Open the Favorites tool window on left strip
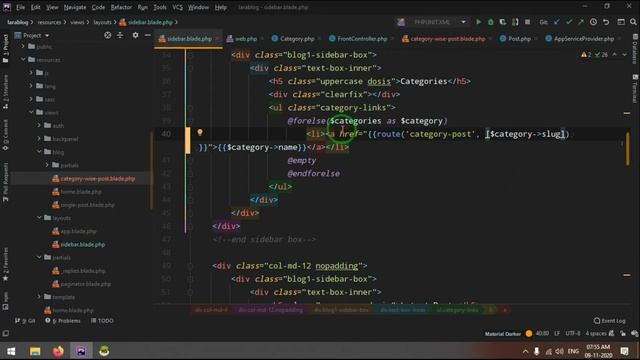 coord(5,264)
